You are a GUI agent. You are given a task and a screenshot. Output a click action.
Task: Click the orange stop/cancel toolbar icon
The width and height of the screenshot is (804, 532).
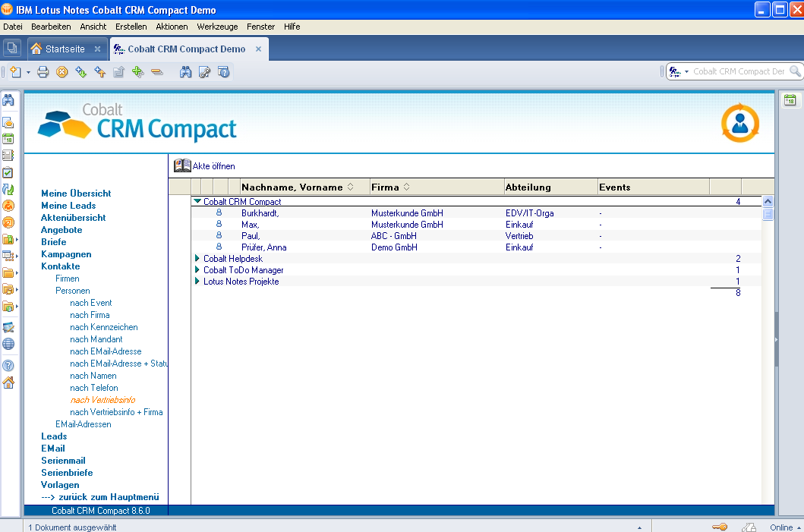[62, 72]
